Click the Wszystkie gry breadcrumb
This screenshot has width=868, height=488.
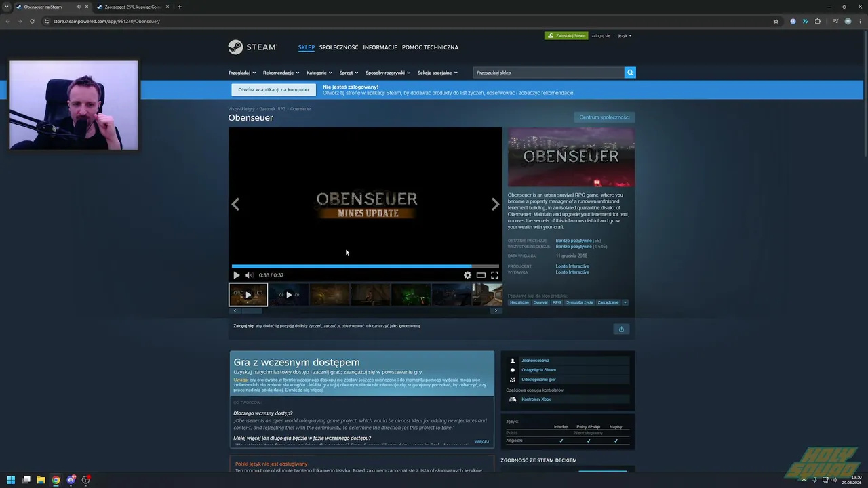241,109
